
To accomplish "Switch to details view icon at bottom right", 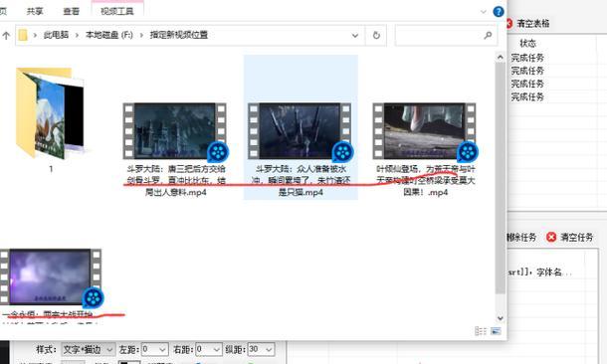I will tap(481, 331).
